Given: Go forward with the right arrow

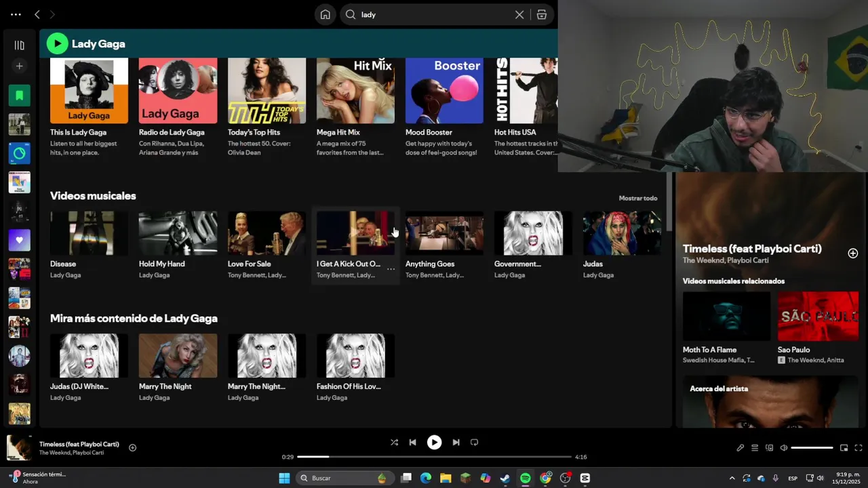Looking at the screenshot, I should tap(53, 14).
